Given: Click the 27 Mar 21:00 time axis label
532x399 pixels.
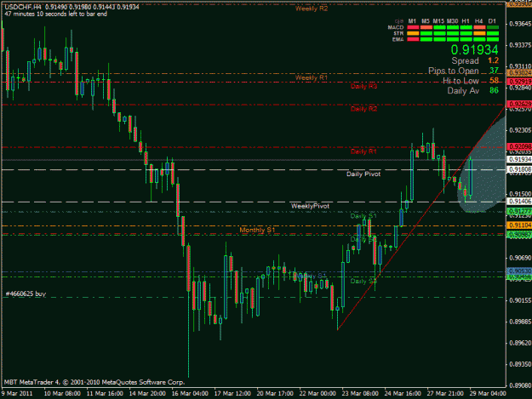Looking at the screenshot, I should (445, 394).
